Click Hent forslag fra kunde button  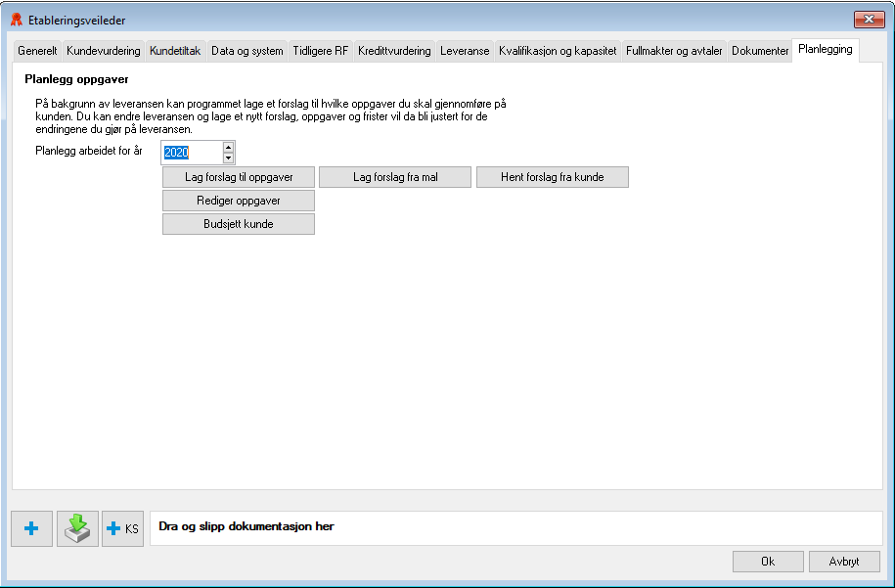click(x=553, y=177)
